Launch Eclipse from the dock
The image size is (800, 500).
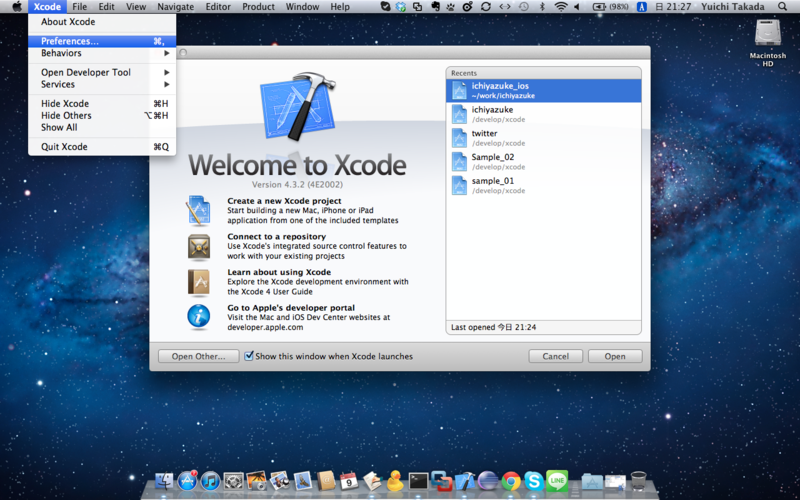(x=488, y=481)
